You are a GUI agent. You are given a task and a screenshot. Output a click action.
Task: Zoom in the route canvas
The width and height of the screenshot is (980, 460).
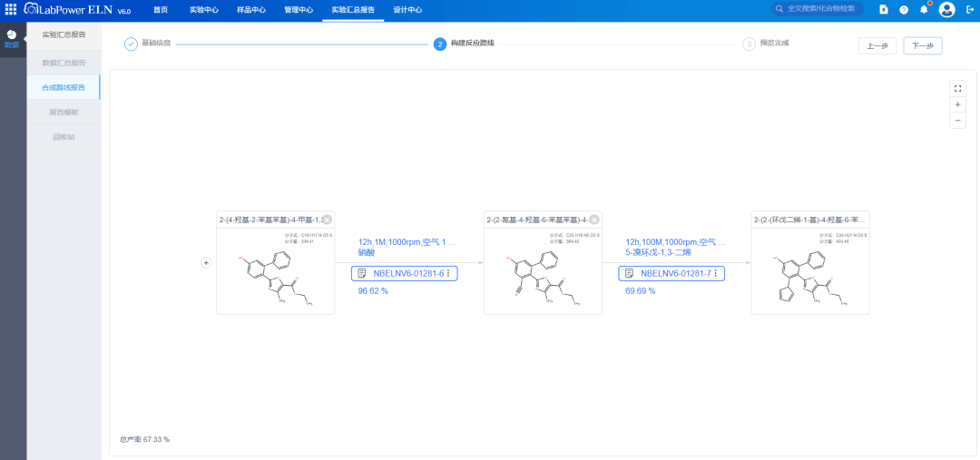click(957, 104)
